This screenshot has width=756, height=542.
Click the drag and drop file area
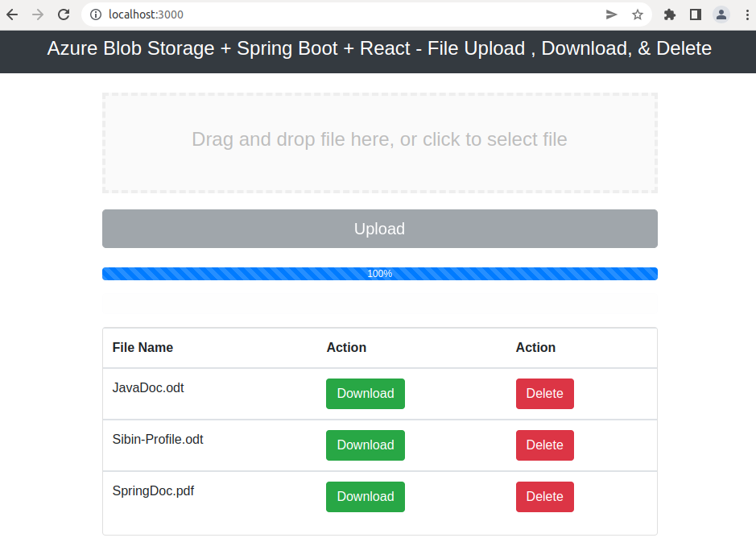coord(380,143)
